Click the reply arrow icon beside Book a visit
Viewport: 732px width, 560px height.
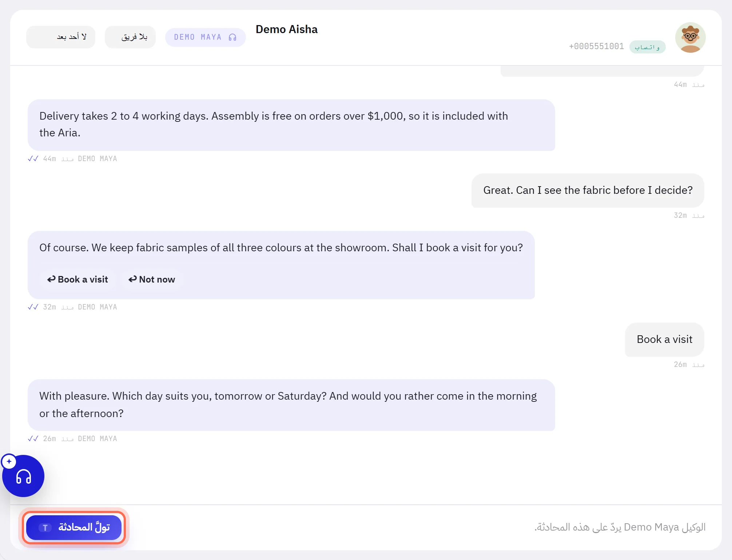[51, 279]
